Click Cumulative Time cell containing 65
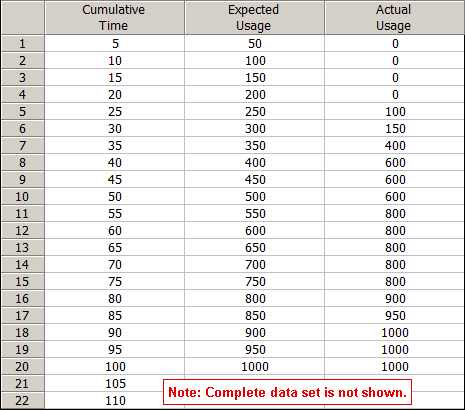The height and width of the screenshot is (410, 465). coord(115,247)
